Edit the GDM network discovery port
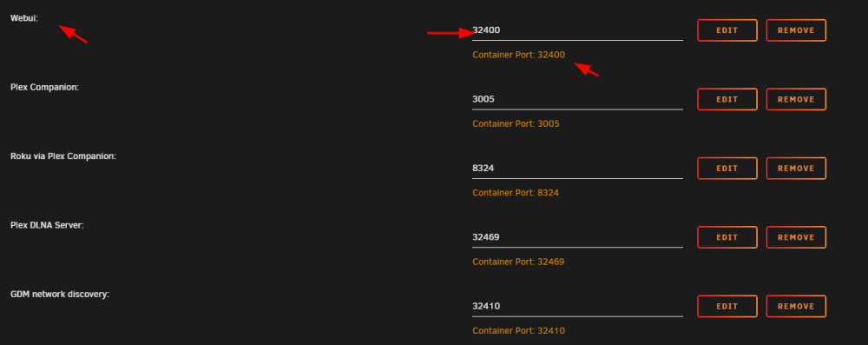Screen dimensions: 868x345 coord(727,306)
